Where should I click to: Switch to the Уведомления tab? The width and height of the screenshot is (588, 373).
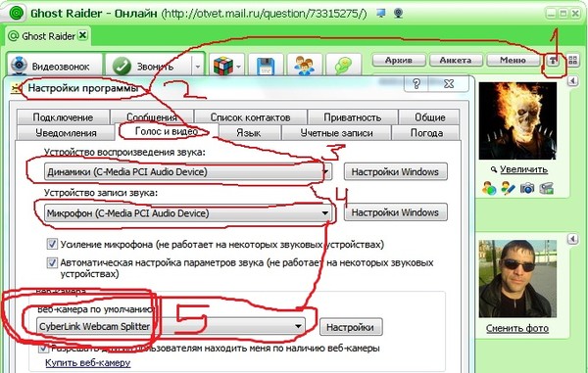coord(66,133)
